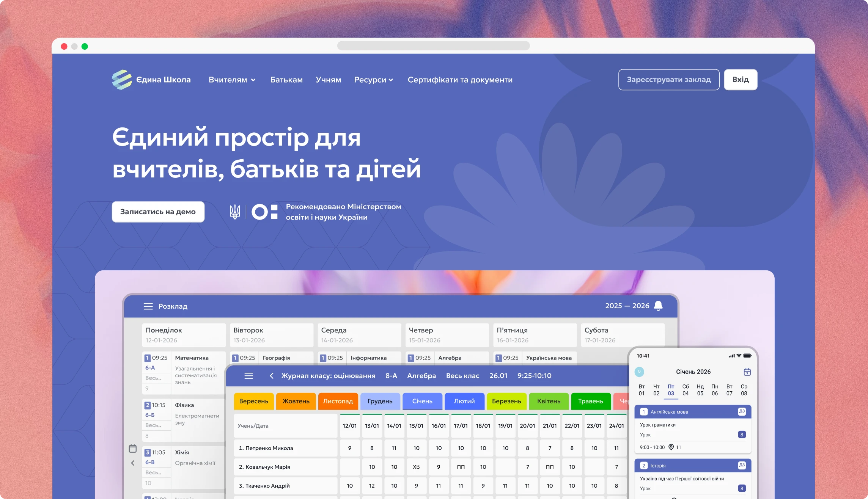Screen dimensions: 868x499
Task: Click the round avatar in phone header
Action: (x=639, y=372)
